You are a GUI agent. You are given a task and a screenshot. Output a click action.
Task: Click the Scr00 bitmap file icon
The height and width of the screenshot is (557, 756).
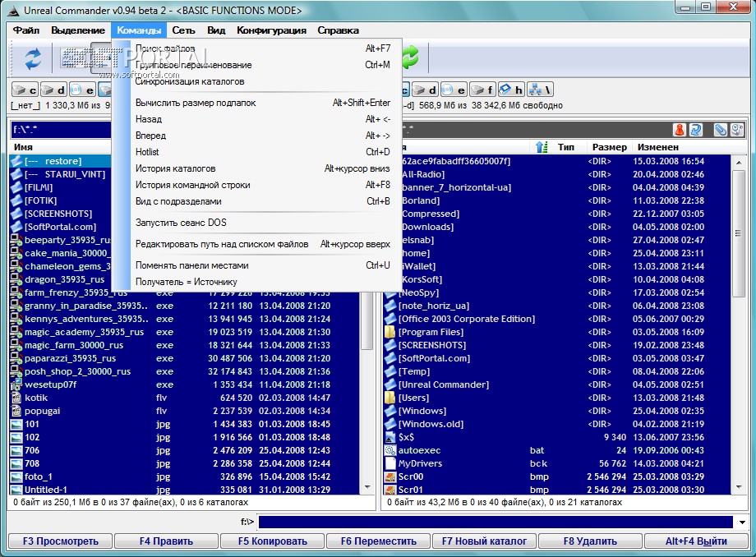point(390,476)
